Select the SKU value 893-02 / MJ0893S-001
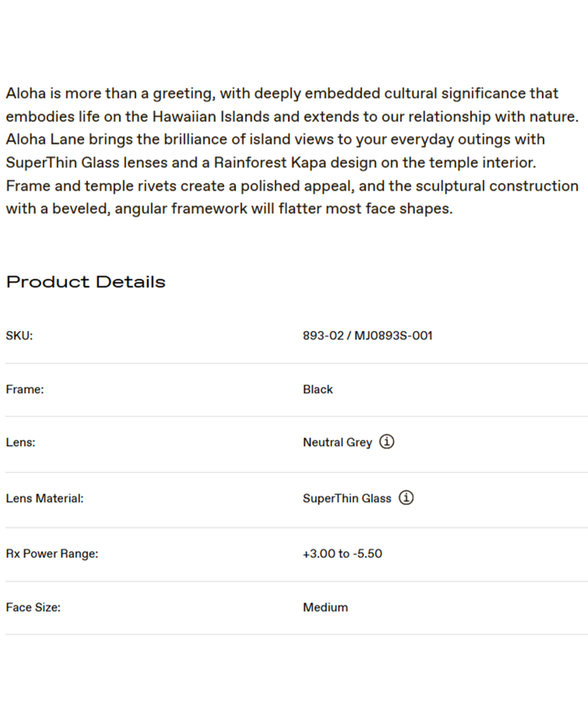This screenshot has width=588, height=714. coord(367,336)
